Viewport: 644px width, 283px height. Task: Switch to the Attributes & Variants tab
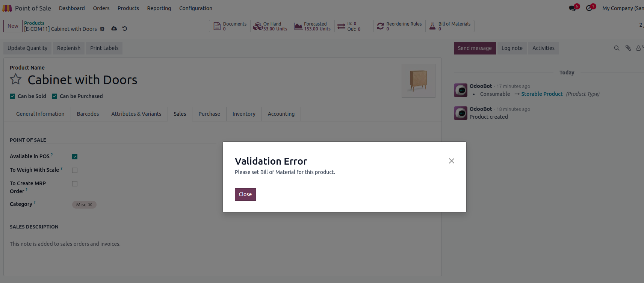pos(136,114)
